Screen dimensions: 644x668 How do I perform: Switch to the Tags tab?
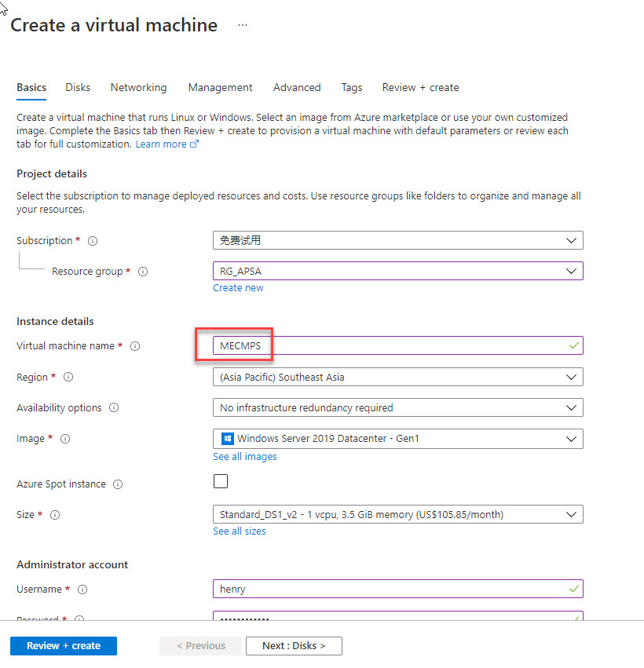click(x=352, y=87)
